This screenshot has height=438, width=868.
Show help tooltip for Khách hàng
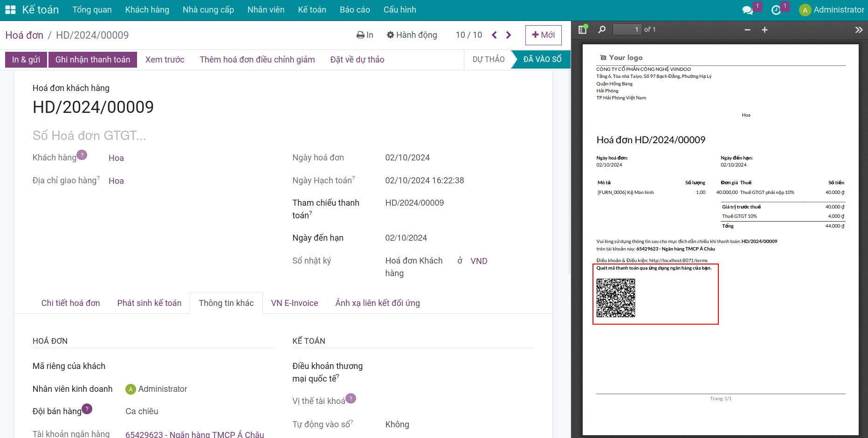click(x=82, y=155)
